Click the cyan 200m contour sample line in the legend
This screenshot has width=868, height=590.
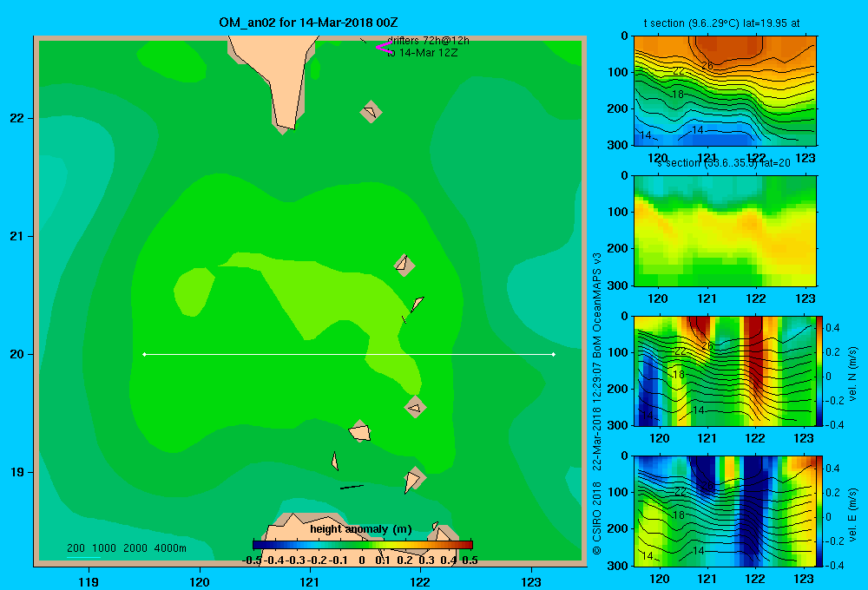pyautogui.click(x=83, y=557)
